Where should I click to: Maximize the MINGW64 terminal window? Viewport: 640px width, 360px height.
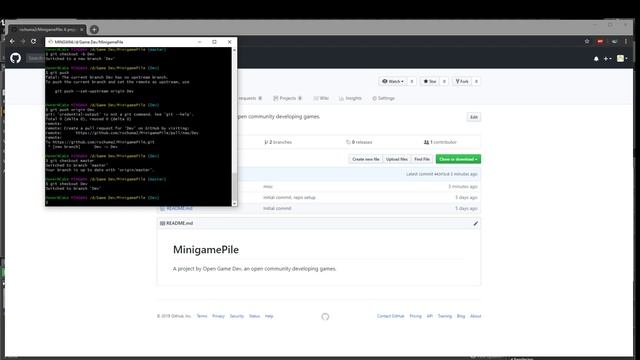pos(214,42)
